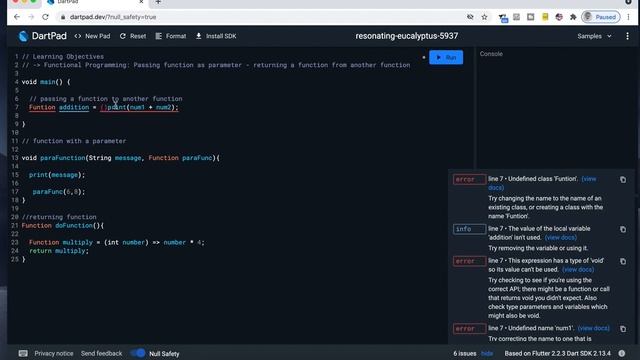
Task: Click 'print(message);' on line 15
Action: point(57,175)
